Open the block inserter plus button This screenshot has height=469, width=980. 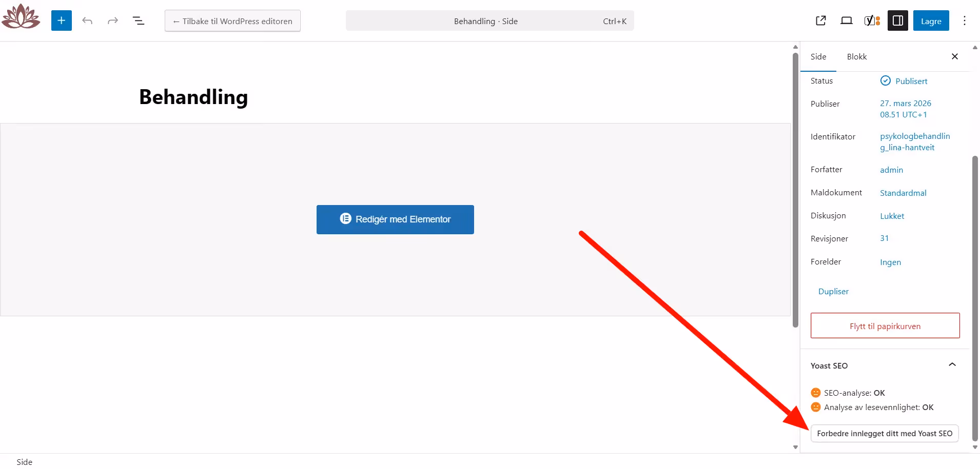62,21
